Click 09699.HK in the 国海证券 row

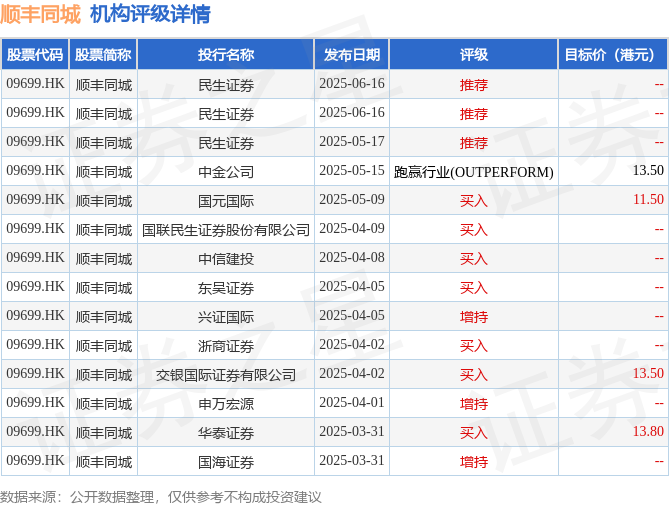(35, 460)
